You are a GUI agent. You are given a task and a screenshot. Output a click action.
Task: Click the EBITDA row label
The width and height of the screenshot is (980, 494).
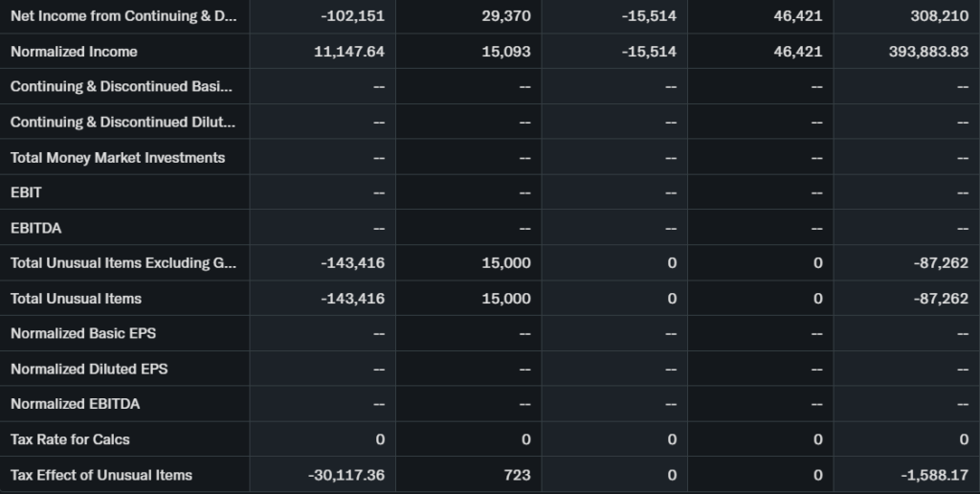tap(36, 228)
